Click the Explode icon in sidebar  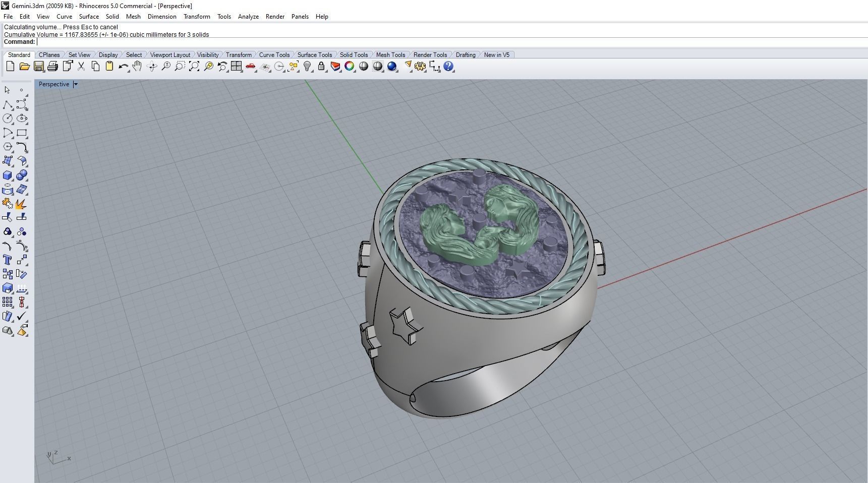click(x=22, y=203)
